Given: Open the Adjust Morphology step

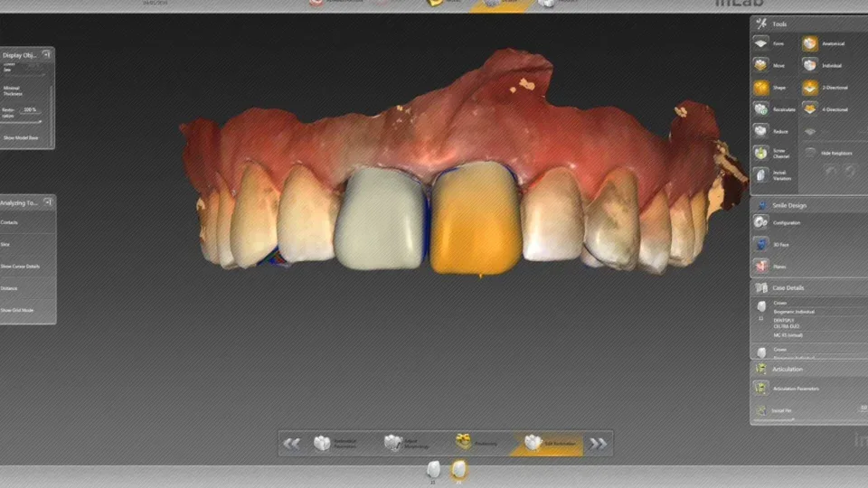Looking at the screenshot, I should [x=409, y=443].
